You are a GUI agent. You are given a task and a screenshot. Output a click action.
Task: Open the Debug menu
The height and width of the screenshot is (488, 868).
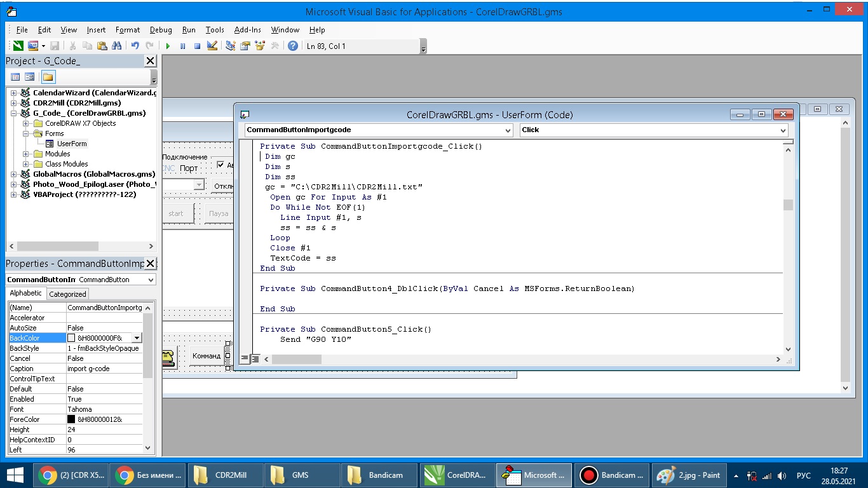coord(161,30)
